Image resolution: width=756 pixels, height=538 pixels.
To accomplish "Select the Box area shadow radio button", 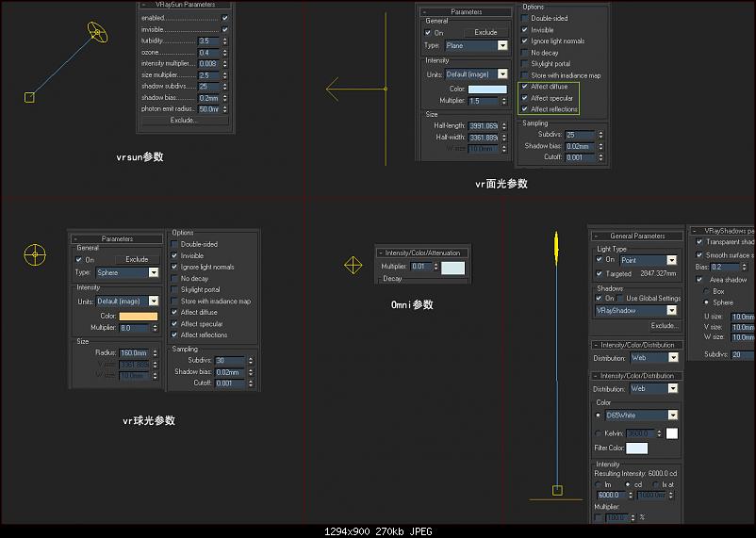I will pos(706,291).
